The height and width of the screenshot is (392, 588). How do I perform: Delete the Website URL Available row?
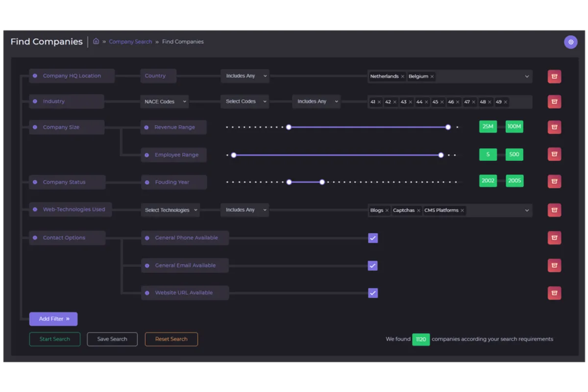pyautogui.click(x=554, y=293)
